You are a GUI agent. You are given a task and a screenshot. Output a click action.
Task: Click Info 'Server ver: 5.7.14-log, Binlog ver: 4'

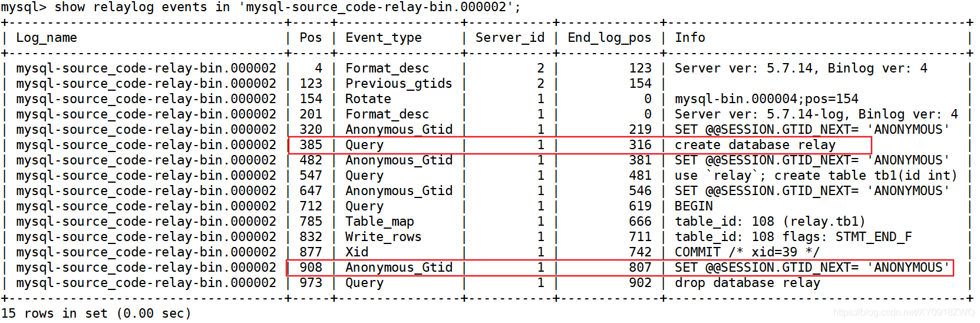click(x=816, y=114)
